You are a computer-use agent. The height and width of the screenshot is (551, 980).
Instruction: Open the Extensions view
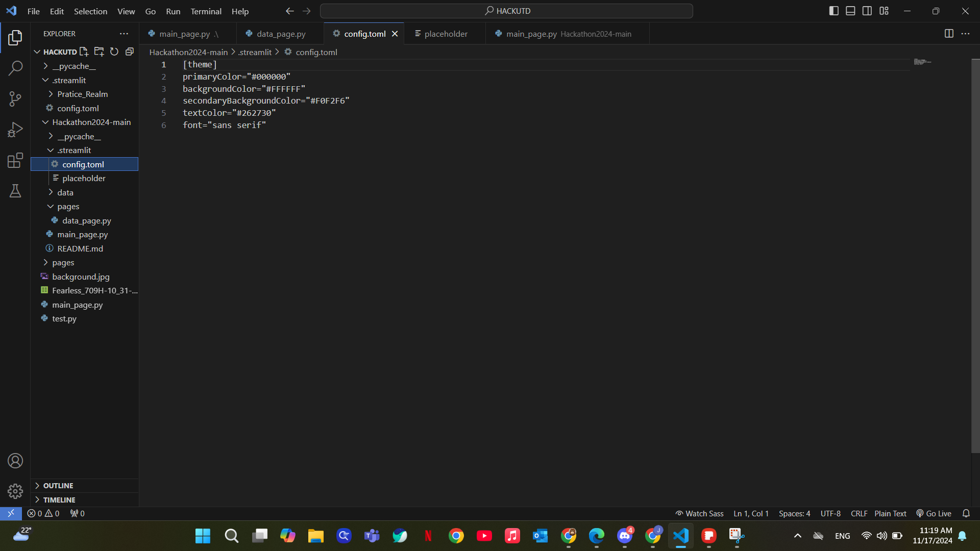(15, 160)
